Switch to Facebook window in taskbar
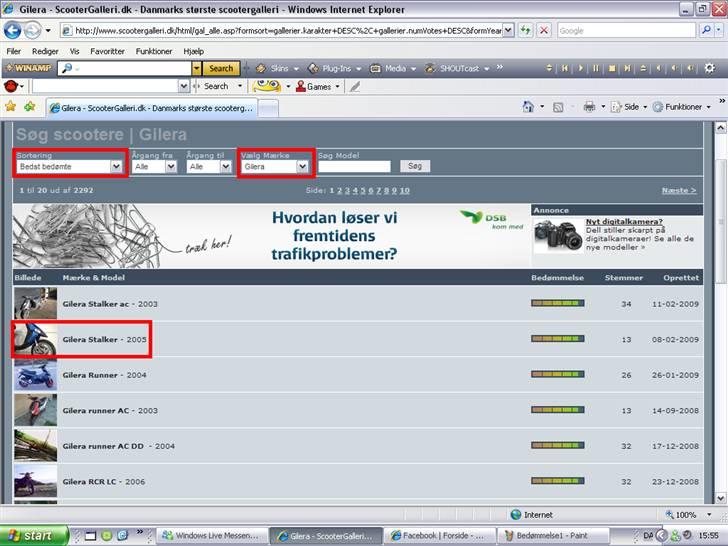This screenshot has height=546, width=728. [438, 536]
